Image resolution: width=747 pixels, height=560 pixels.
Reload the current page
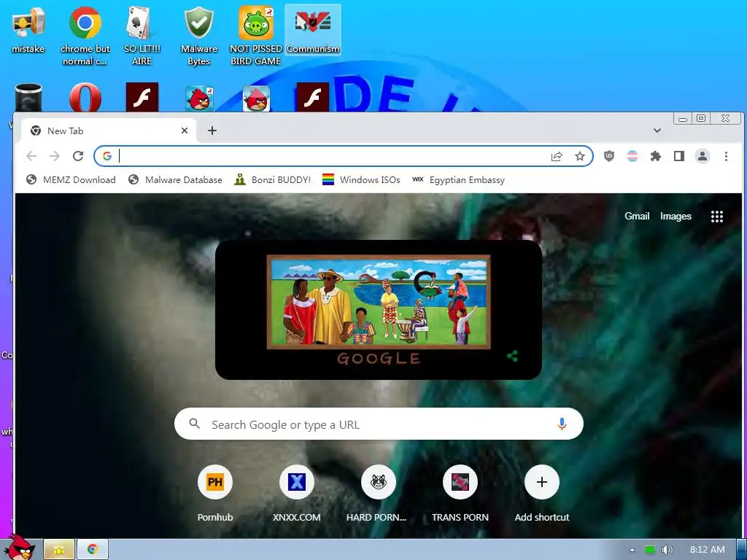[x=77, y=156]
